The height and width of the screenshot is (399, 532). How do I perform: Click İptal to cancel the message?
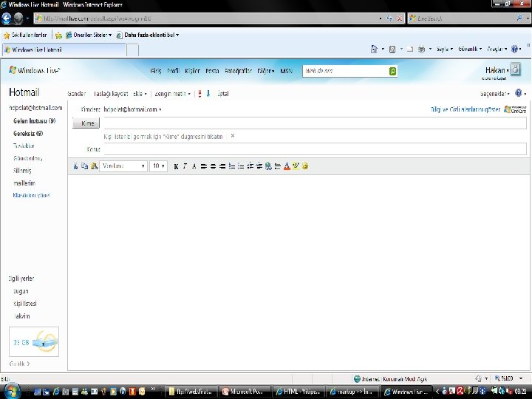[x=223, y=94]
